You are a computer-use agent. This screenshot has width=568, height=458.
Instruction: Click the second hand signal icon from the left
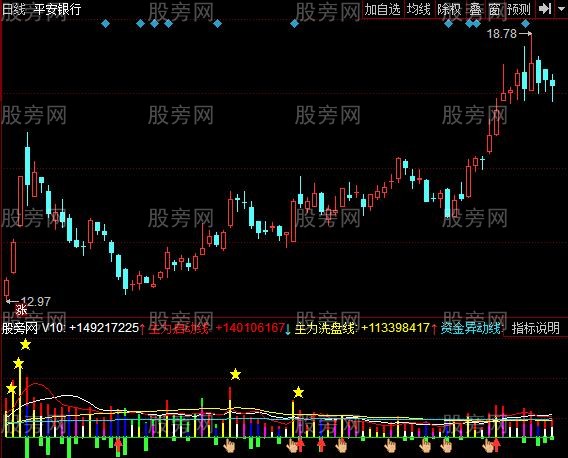(x=292, y=446)
